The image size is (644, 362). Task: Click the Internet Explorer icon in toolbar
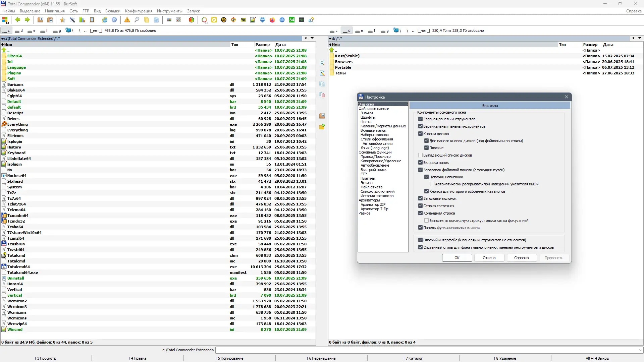(x=105, y=20)
